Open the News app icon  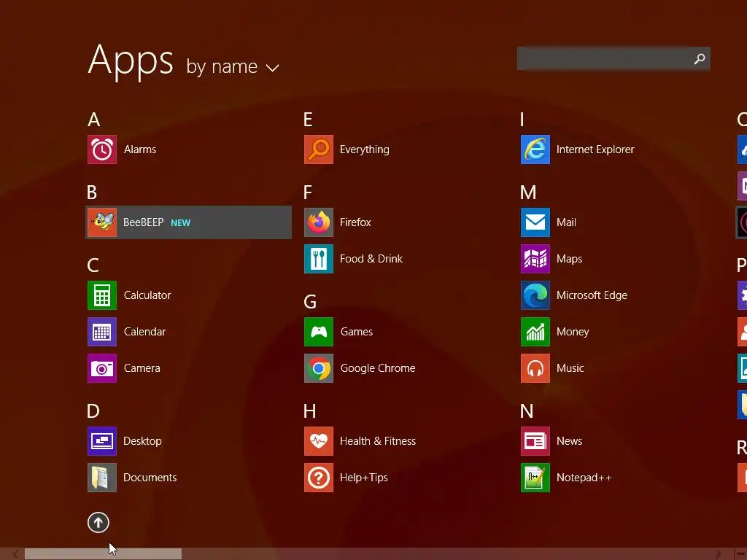pos(535,441)
